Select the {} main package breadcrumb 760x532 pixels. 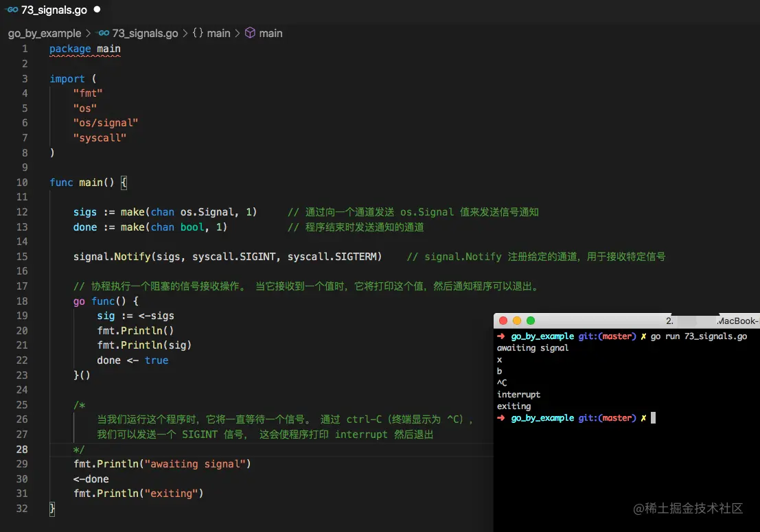[x=211, y=34]
